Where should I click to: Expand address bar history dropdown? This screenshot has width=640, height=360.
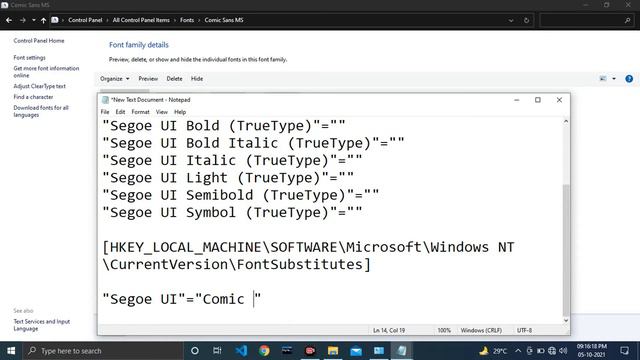[x=511, y=20]
